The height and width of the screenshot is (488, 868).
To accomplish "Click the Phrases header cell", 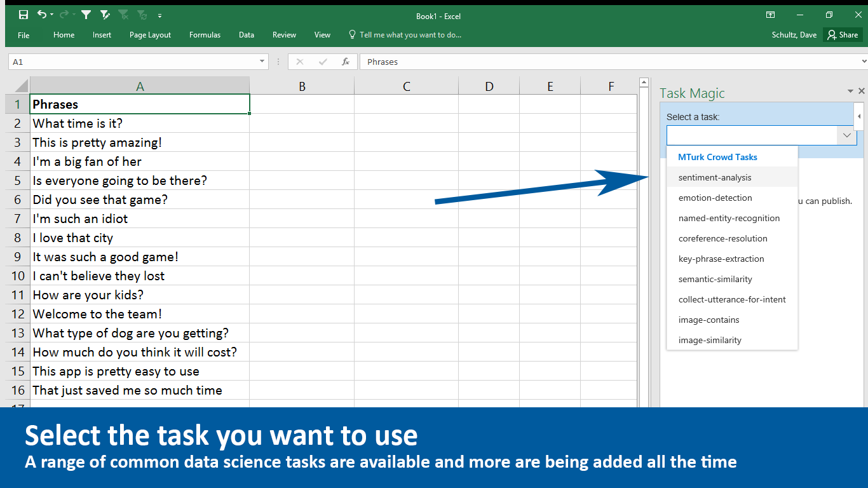I will (x=140, y=104).
